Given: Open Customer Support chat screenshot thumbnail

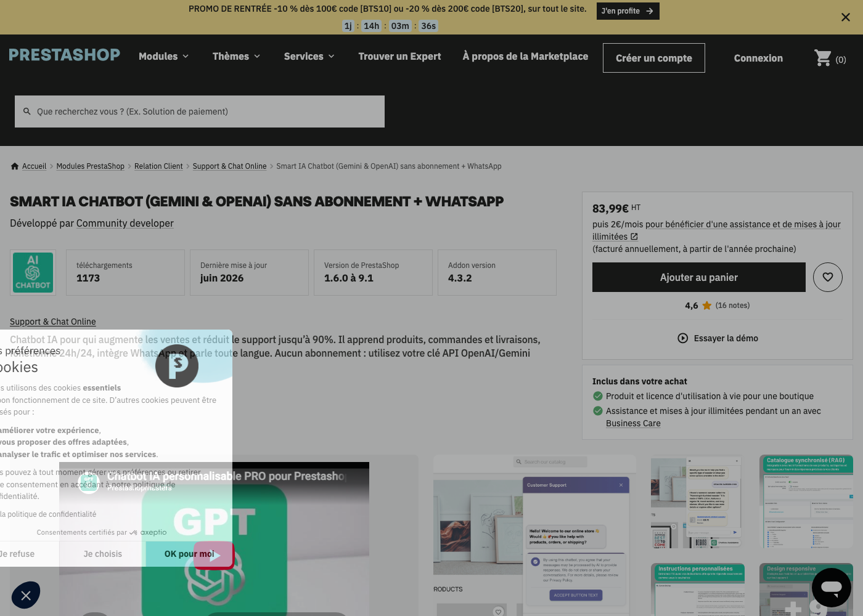Looking at the screenshot, I should [x=534, y=535].
